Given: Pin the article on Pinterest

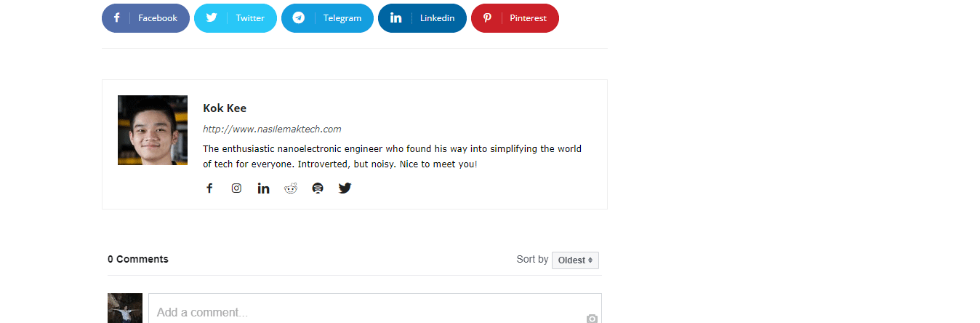Looking at the screenshot, I should click(x=515, y=18).
